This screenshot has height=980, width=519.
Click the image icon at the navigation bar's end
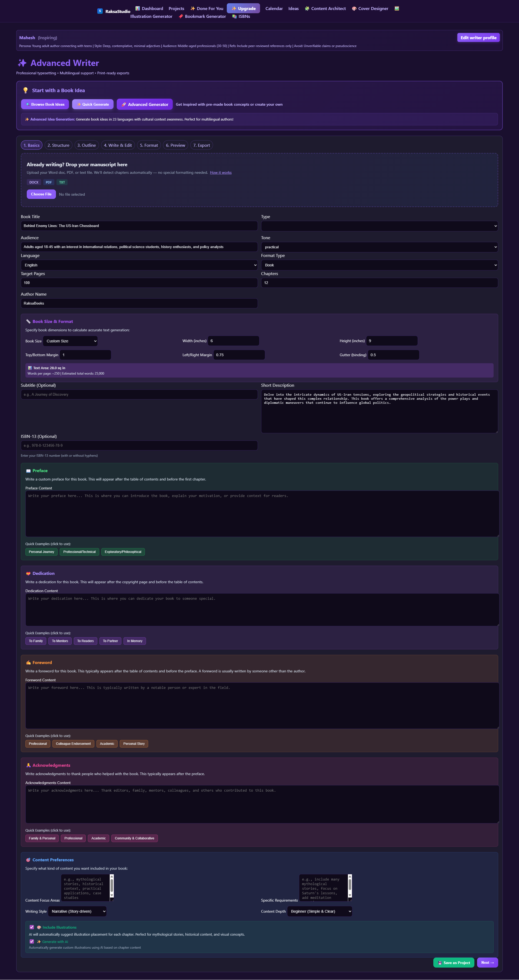click(397, 8)
